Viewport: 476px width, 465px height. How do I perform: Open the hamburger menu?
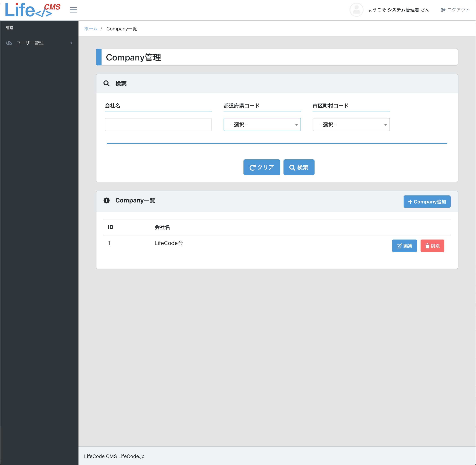(x=73, y=10)
